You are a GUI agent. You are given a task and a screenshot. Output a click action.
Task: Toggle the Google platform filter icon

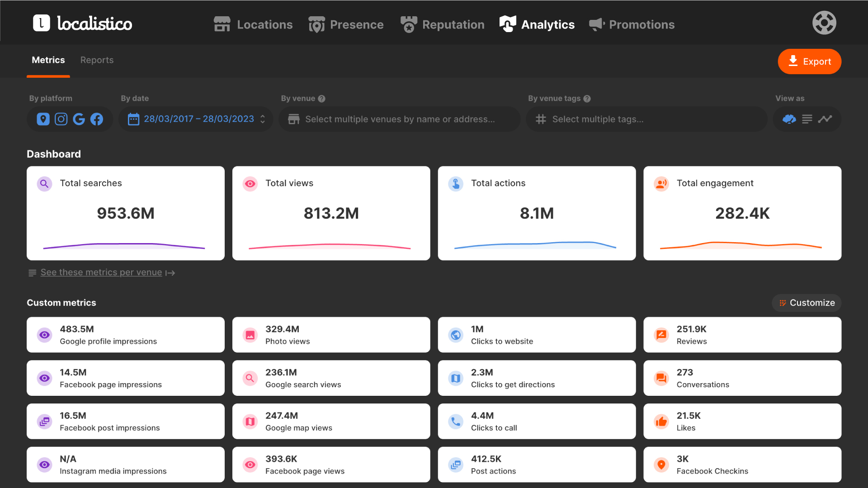79,119
